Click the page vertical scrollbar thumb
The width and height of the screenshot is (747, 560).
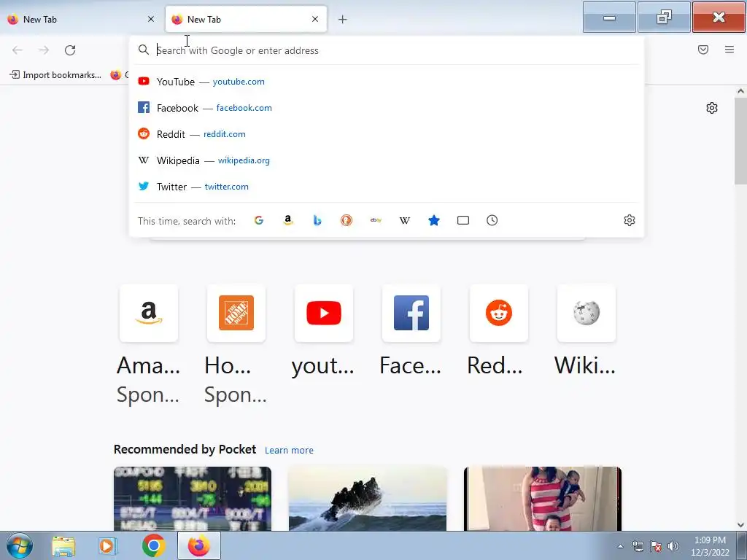[x=740, y=141]
